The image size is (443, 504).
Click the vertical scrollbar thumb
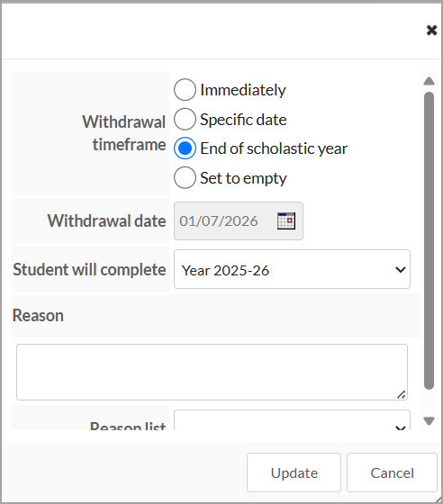[x=429, y=240]
